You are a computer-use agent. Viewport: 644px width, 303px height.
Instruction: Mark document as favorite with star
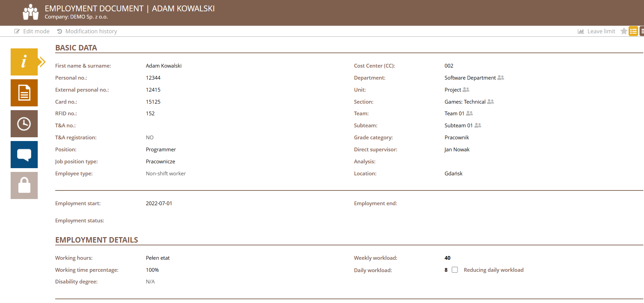point(624,31)
